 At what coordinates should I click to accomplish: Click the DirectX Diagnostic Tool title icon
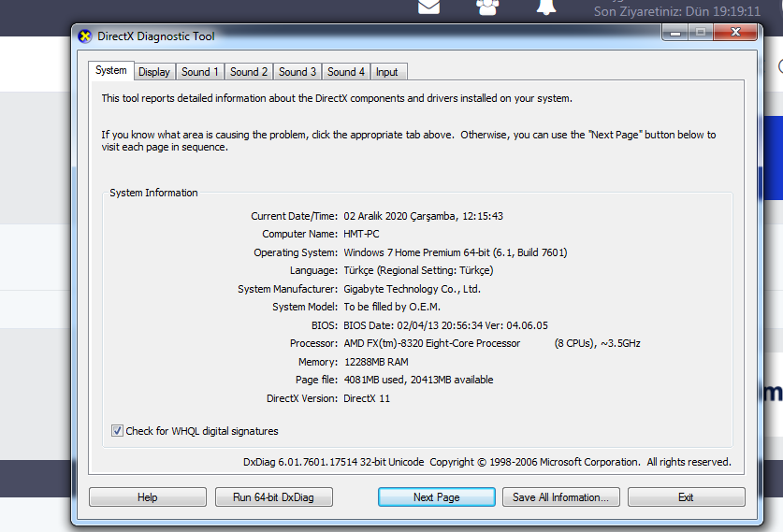pos(85,36)
